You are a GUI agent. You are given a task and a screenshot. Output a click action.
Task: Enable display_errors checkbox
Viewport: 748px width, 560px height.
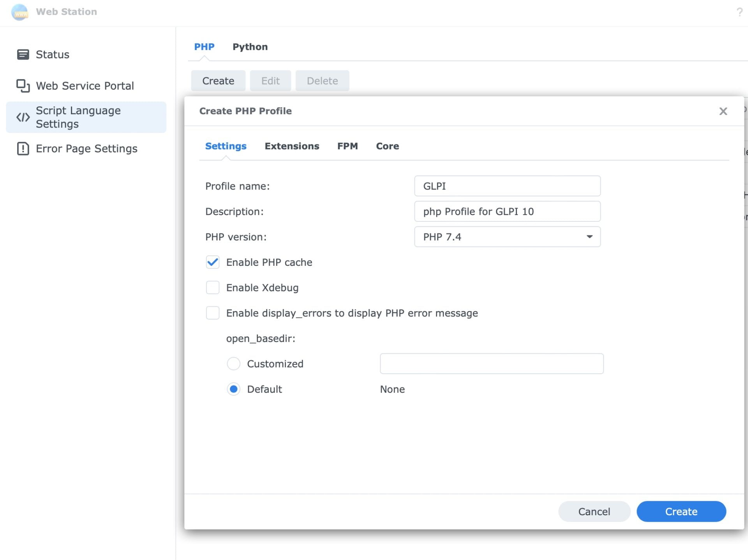(x=213, y=313)
